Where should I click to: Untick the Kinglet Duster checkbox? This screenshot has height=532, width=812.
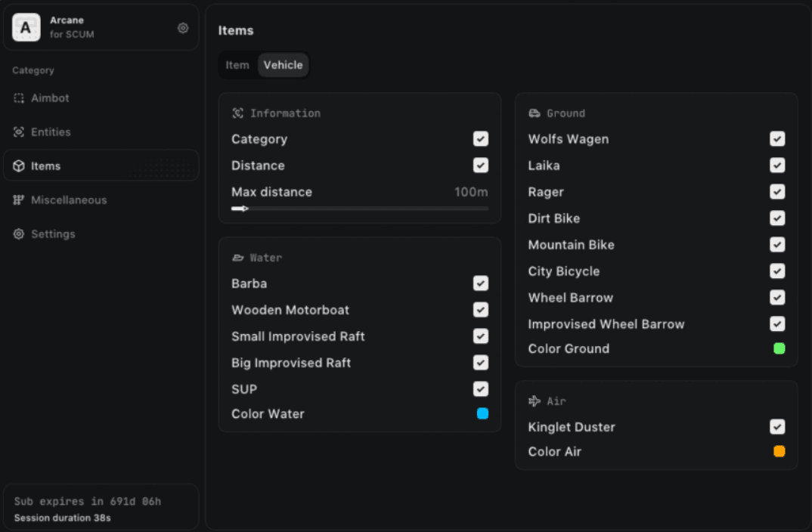pos(777,427)
